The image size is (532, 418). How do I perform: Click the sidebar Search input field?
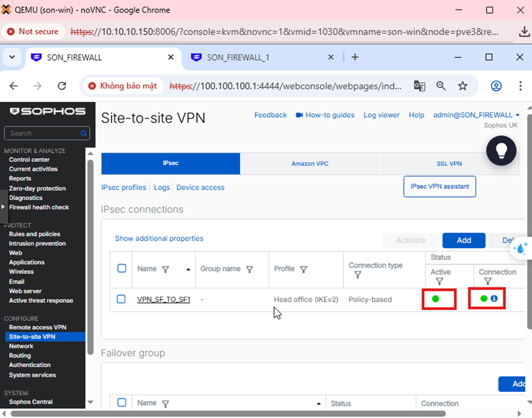pyautogui.click(x=43, y=133)
